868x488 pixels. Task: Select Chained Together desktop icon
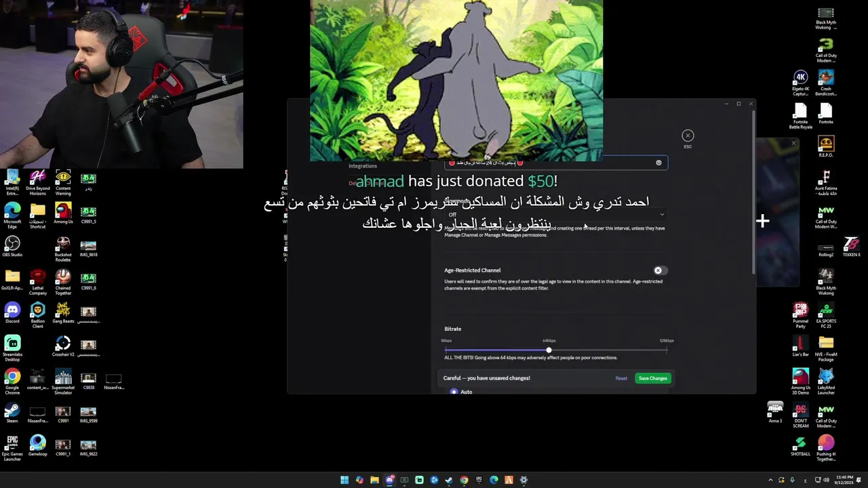pos(63,282)
